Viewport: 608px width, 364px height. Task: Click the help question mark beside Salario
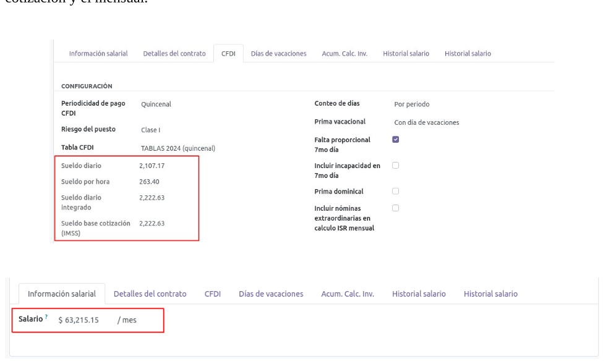tap(46, 318)
